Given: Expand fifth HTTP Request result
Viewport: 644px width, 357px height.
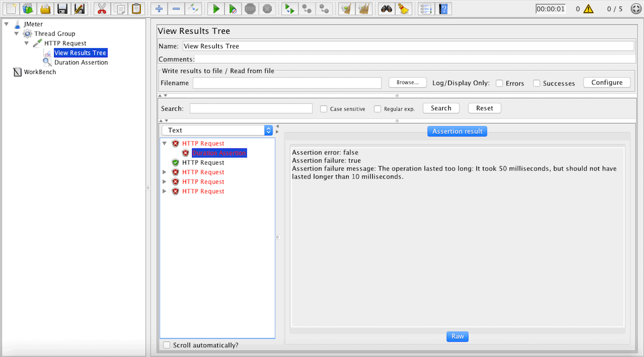Looking at the screenshot, I should click(x=164, y=192).
